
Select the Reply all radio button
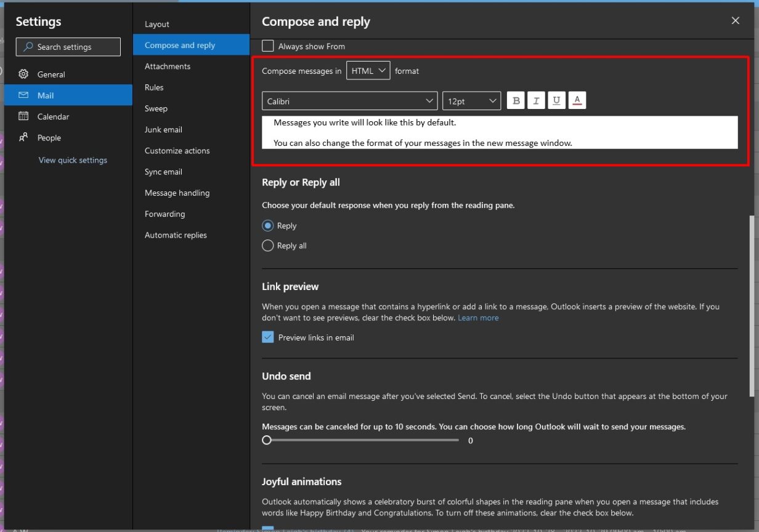tap(267, 245)
